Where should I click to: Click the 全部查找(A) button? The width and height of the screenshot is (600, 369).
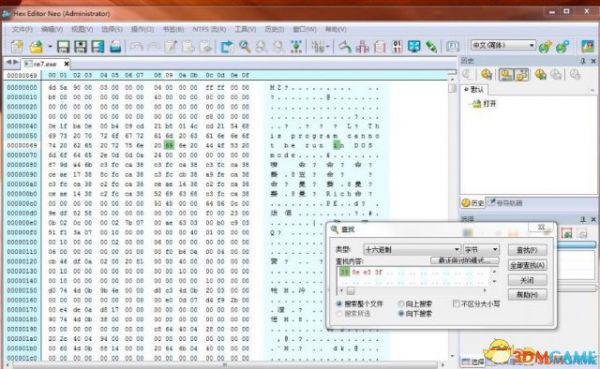point(527,265)
